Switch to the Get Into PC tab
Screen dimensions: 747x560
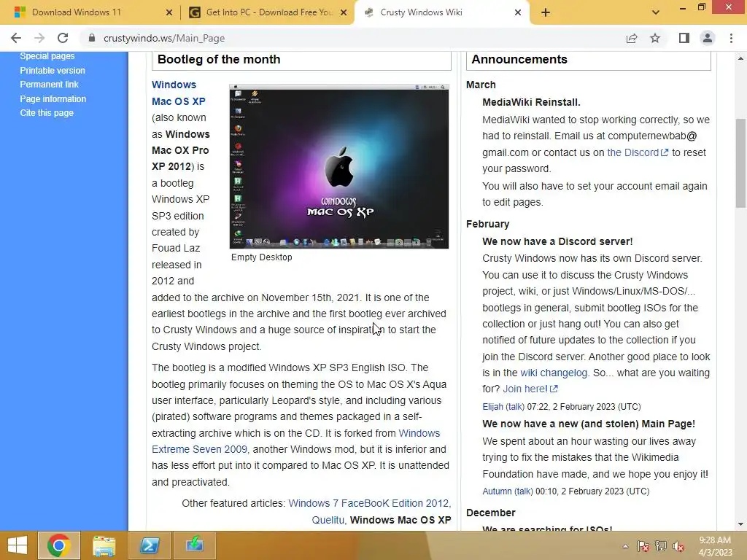pyautogui.click(x=268, y=12)
